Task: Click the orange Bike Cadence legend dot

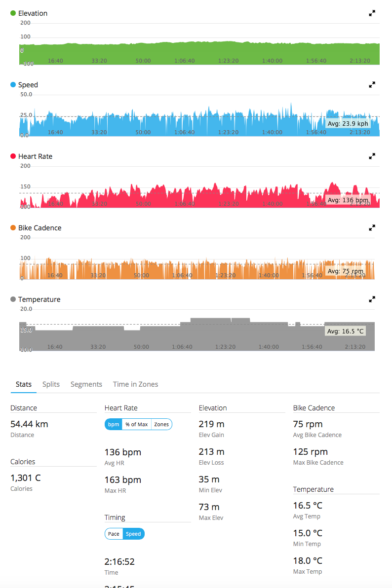Action: pyautogui.click(x=13, y=228)
